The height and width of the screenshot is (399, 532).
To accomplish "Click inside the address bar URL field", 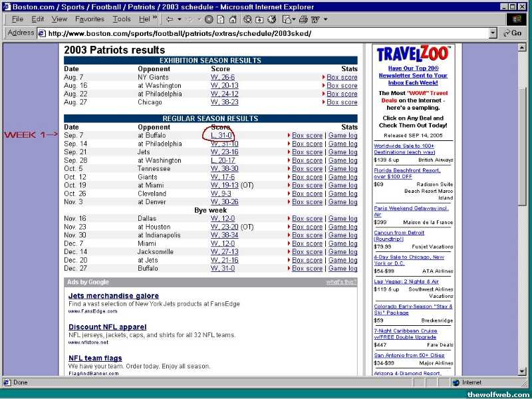I will point(266,33).
